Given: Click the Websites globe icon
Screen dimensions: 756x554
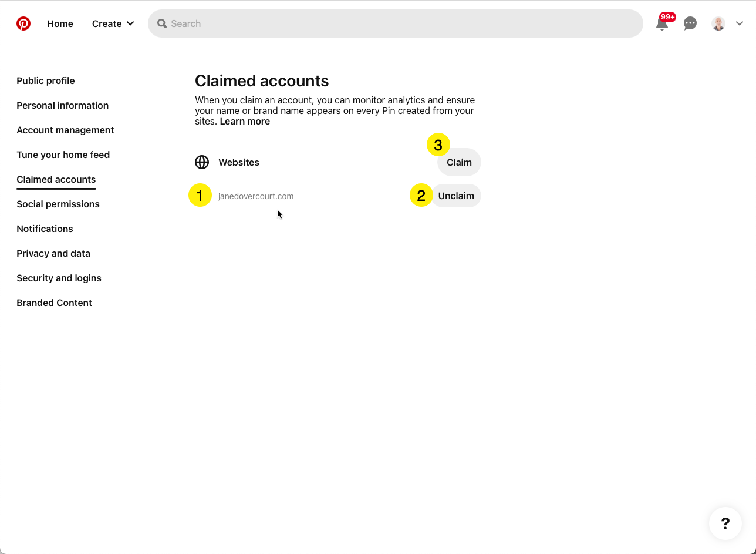Looking at the screenshot, I should click(202, 162).
